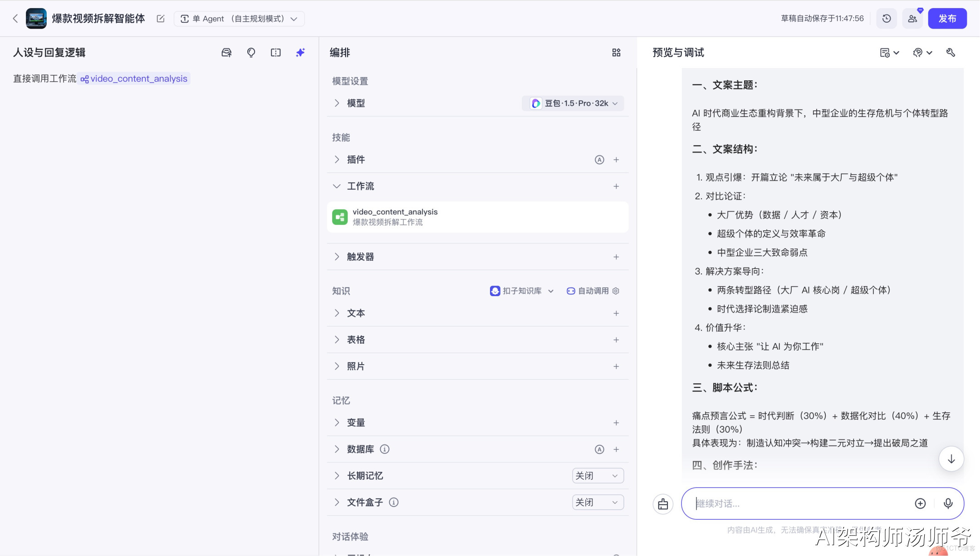The width and height of the screenshot is (980, 556).
Task: Open the orchestration grid layout icon
Action: pos(616,53)
